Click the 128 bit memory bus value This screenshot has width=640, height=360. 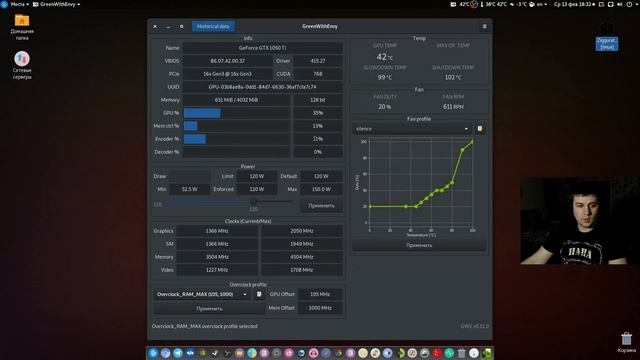click(318, 100)
